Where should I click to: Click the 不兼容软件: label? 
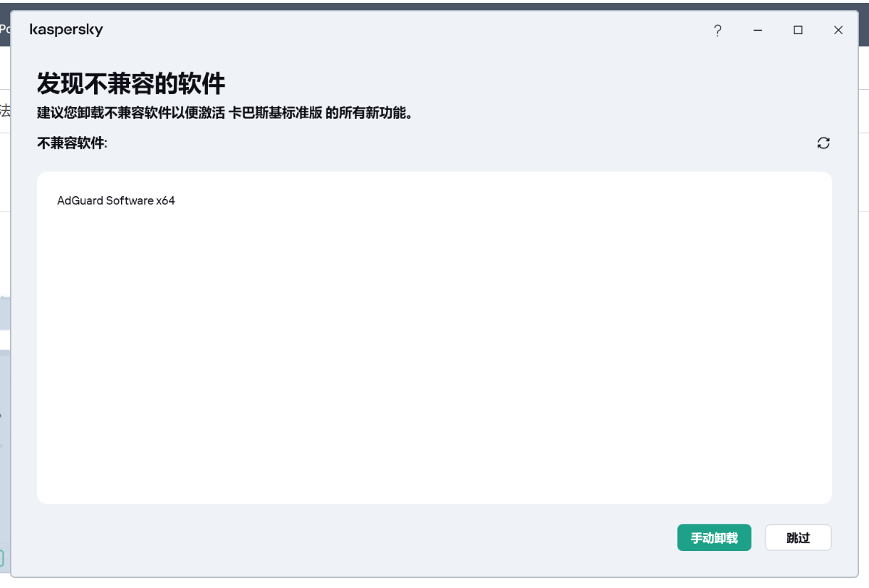tap(72, 143)
